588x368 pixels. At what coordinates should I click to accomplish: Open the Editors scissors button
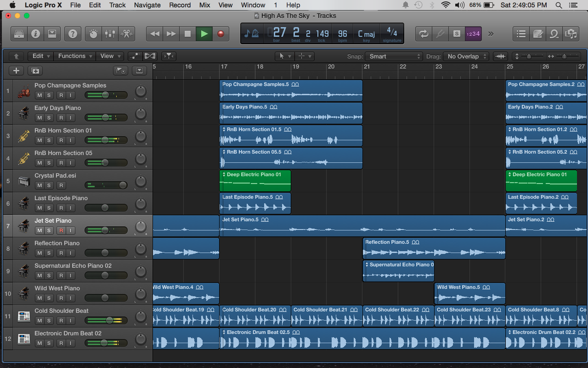pos(126,34)
